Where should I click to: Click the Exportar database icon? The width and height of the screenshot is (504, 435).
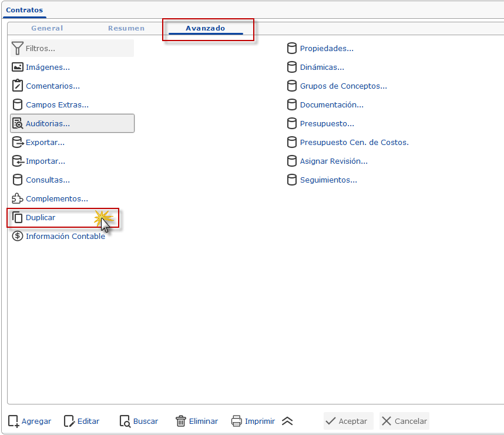(17, 142)
